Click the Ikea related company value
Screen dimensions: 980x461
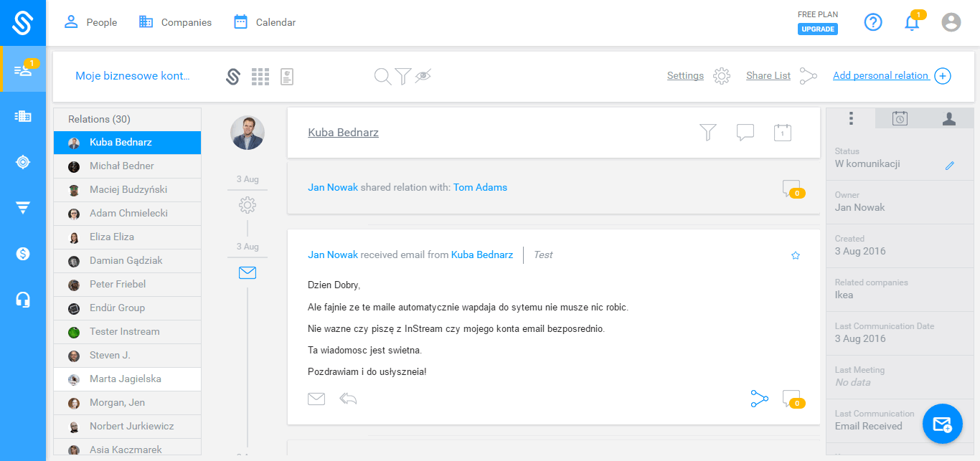[x=844, y=295]
